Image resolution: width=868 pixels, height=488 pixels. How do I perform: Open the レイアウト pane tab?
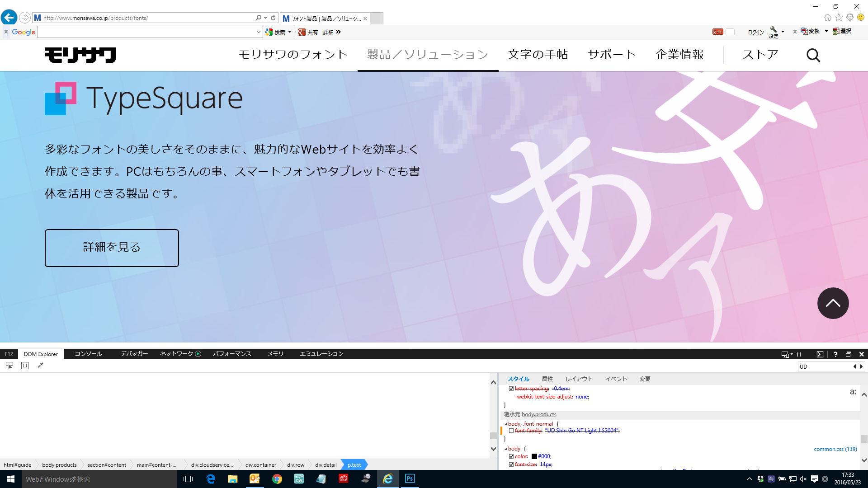(x=579, y=379)
